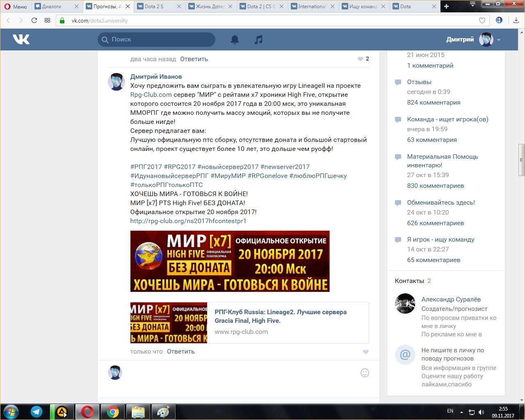Open the Windows Start button
Screen dimensions: 525x420
[11, 412]
